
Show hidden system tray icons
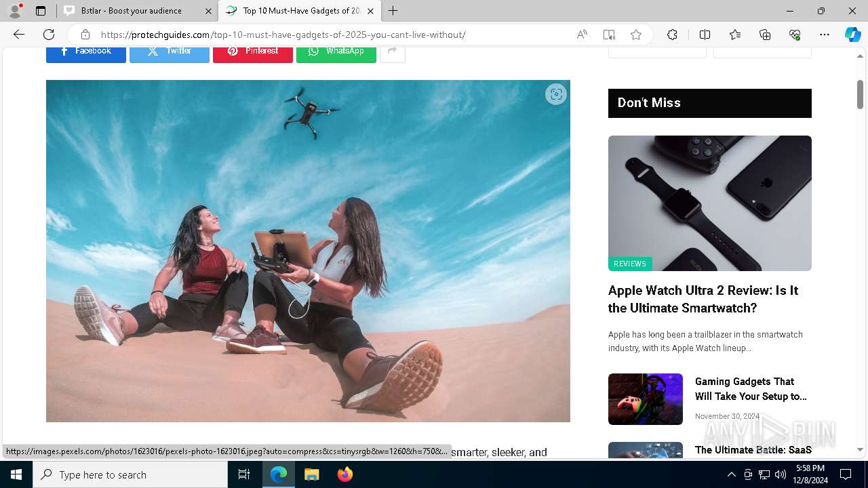tap(731, 474)
